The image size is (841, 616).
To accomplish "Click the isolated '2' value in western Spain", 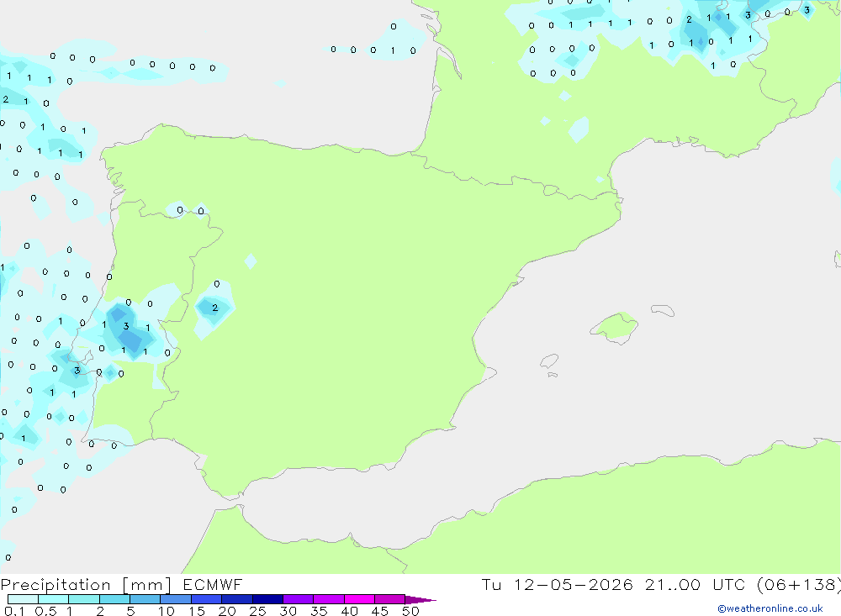I will (x=215, y=308).
